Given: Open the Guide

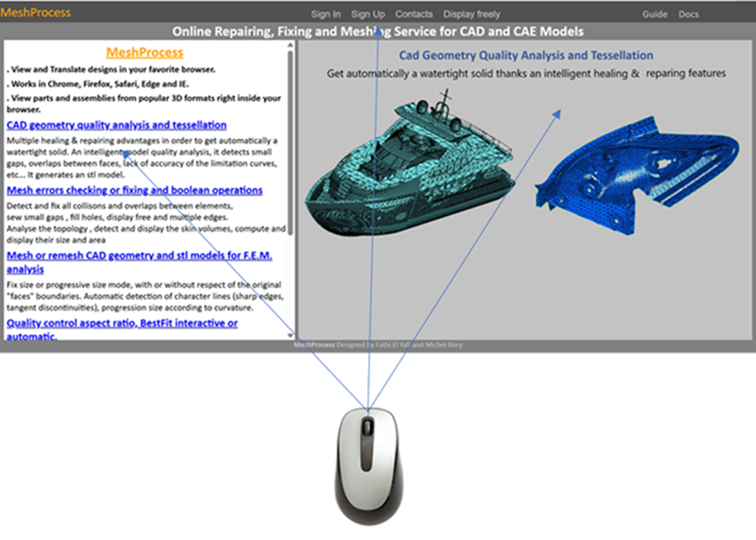Looking at the screenshot, I should [654, 14].
